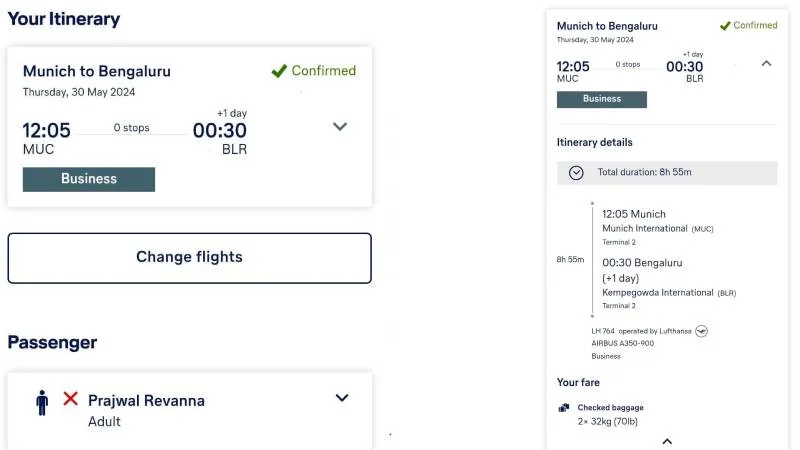Select the Prajwal Revanna passenger name
800x450 pixels.
[x=146, y=400]
